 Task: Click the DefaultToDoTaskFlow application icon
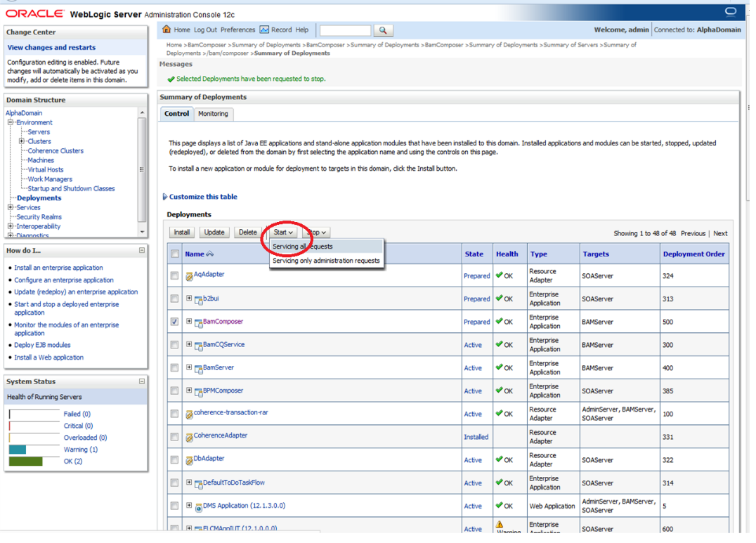198,484
